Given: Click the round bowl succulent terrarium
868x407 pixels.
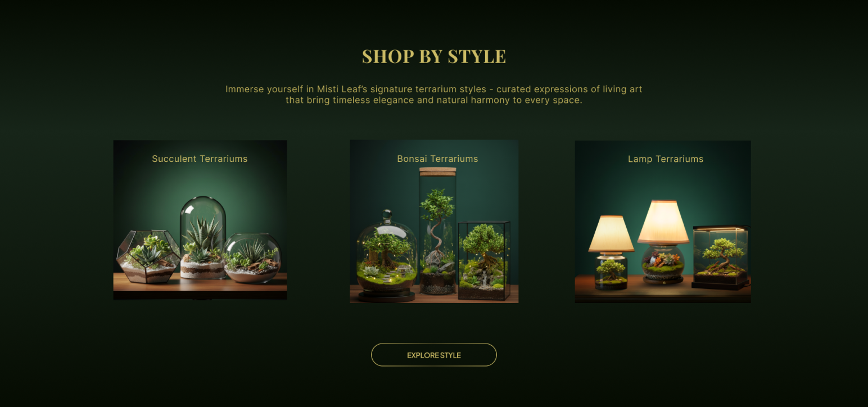Looking at the screenshot, I should (252, 257).
